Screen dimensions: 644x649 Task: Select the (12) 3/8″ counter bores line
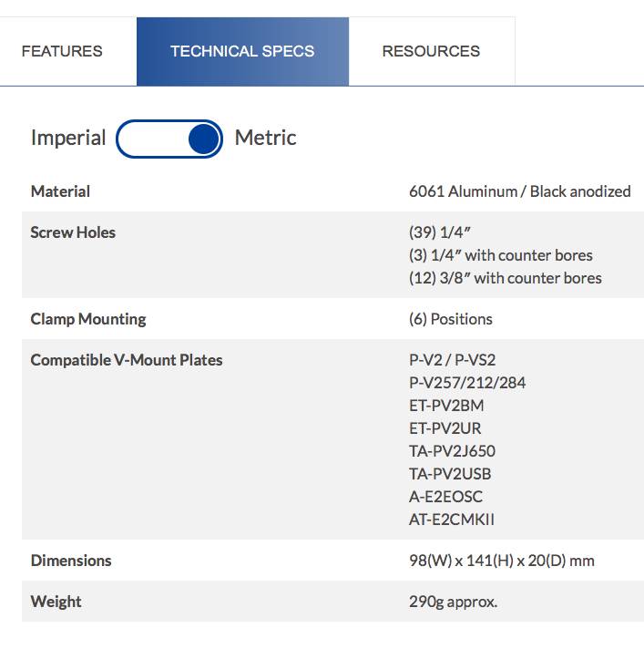[x=505, y=278]
